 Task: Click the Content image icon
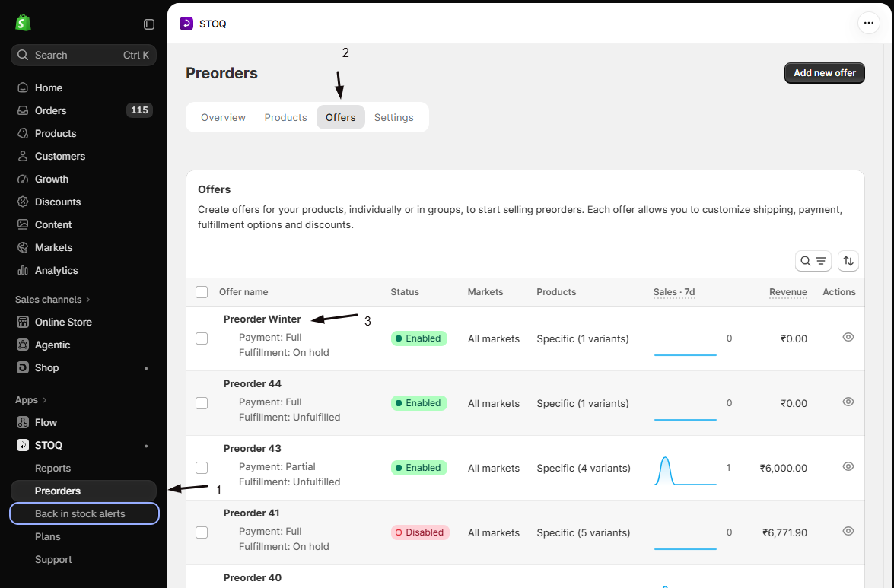point(23,224)
